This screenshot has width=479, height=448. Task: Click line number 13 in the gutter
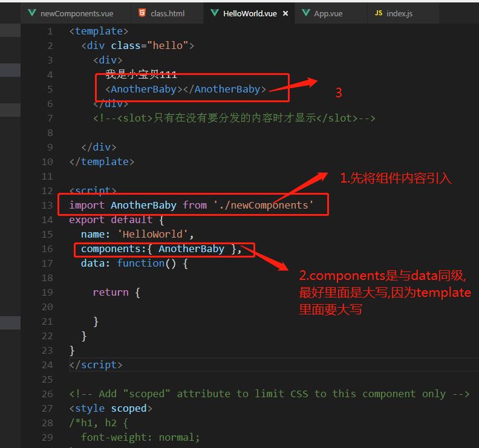(x=47, y=205)
